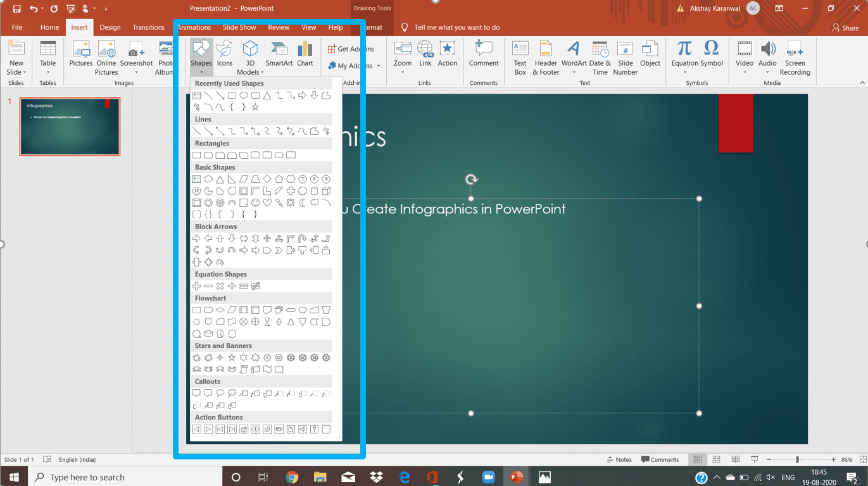Insert a SmartArt graphic
The width and height of the screenshot is (868, 486).
click(279, 54)
